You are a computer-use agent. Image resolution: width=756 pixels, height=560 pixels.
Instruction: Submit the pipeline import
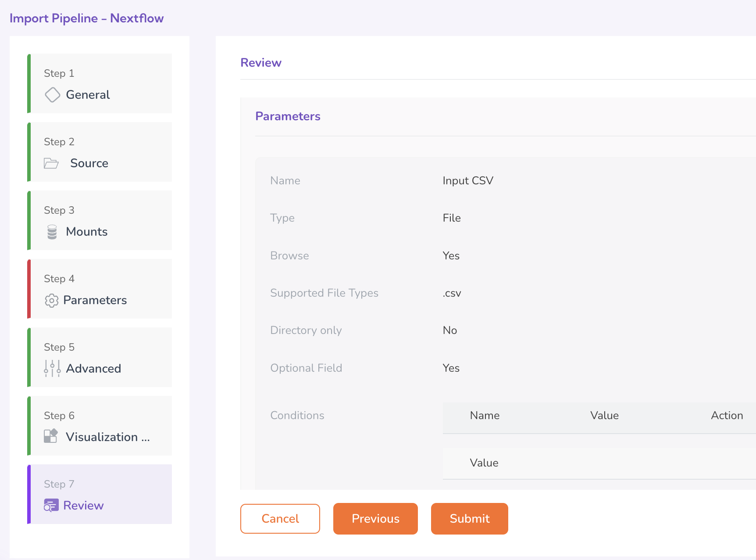coord(469,519)
